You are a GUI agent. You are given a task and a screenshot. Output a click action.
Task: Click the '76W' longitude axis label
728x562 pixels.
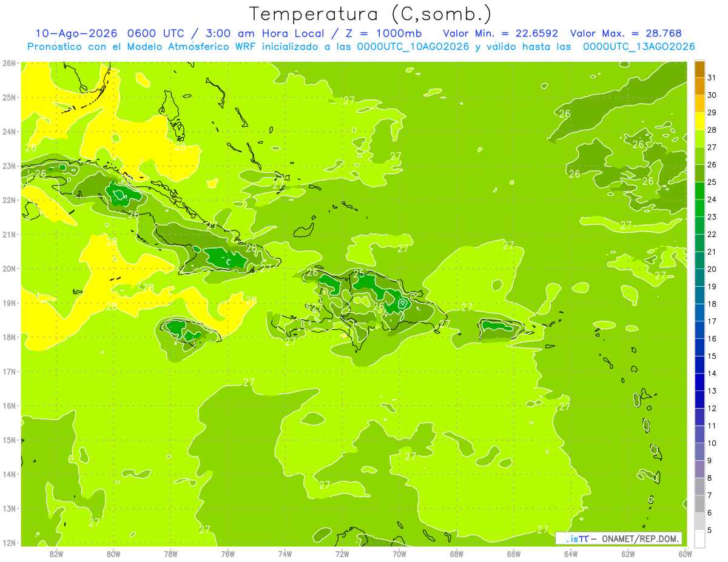pyautogui.click(x=228, y=554)
